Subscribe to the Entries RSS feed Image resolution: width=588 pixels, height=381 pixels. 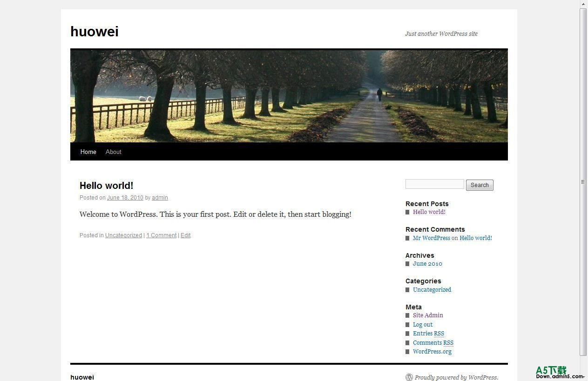point(428,333)
